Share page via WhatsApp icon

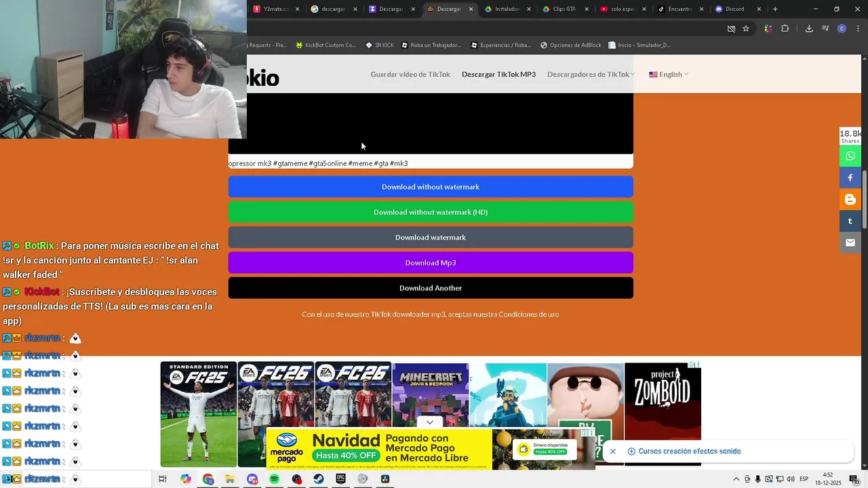[850, 156]
